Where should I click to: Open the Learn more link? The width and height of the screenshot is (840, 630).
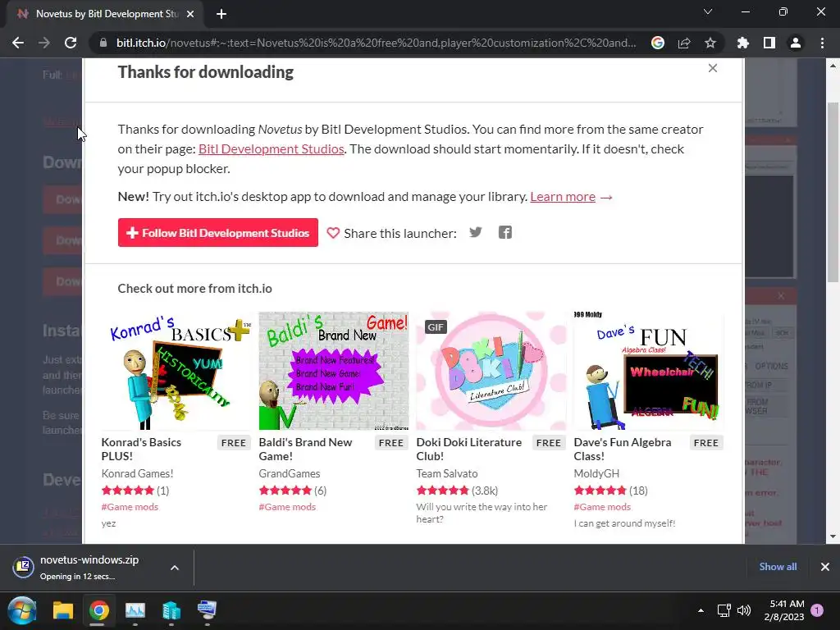[x=563, y=197]
